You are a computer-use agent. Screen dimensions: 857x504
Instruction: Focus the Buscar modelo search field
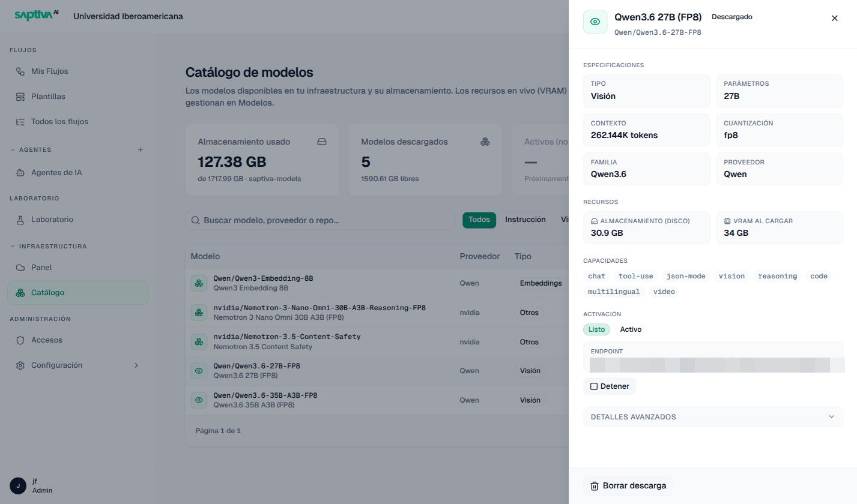point(320,220)
